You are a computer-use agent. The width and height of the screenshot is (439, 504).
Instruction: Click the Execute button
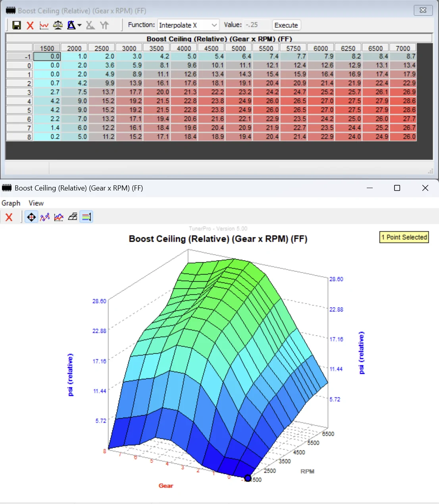point(286,25)
